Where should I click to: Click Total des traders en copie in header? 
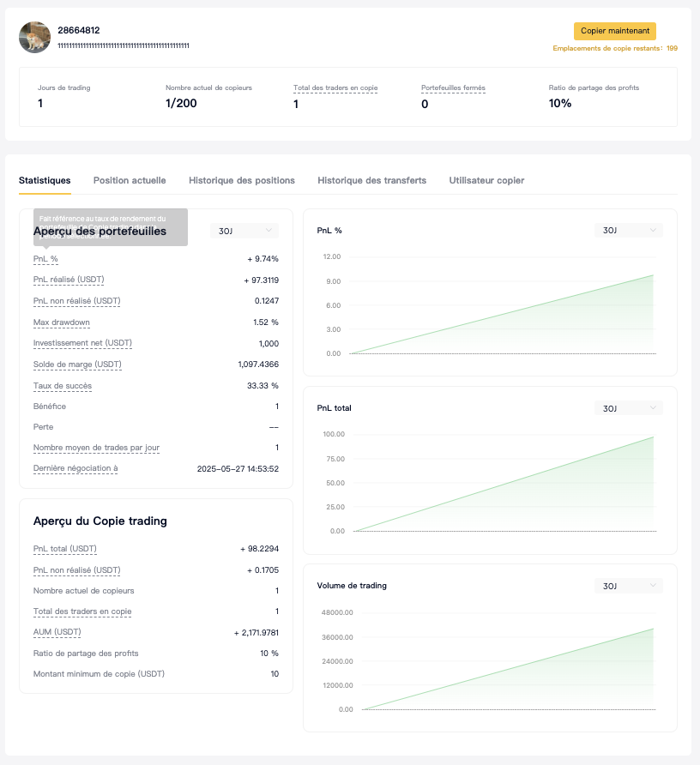click(335, 88)
